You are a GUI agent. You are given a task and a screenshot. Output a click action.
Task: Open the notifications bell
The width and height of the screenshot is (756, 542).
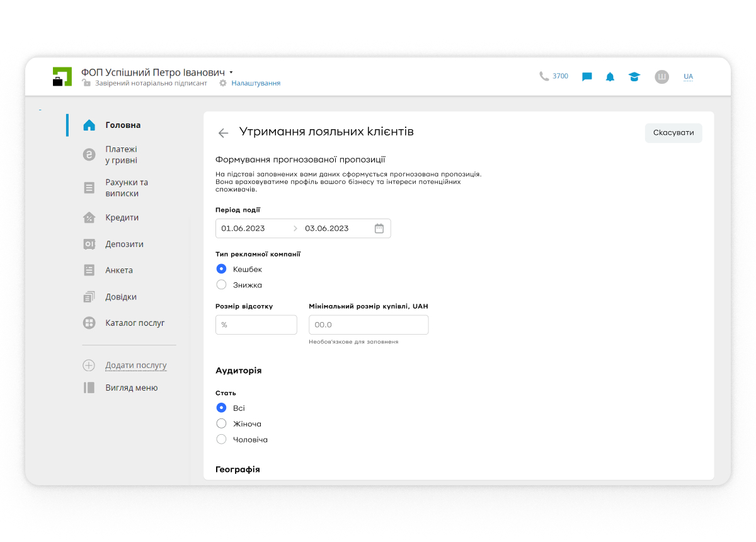610,77
